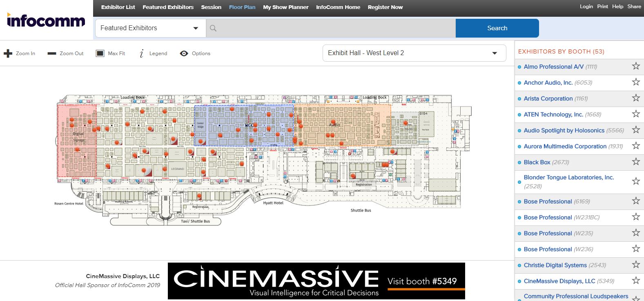644x301 pixels.
Task: Click the red Digital Signage zone
Action: (x=77, y=141)
